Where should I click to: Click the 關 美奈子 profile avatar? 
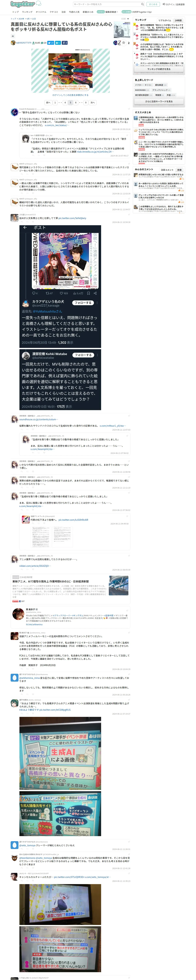[x=18, y=614]
